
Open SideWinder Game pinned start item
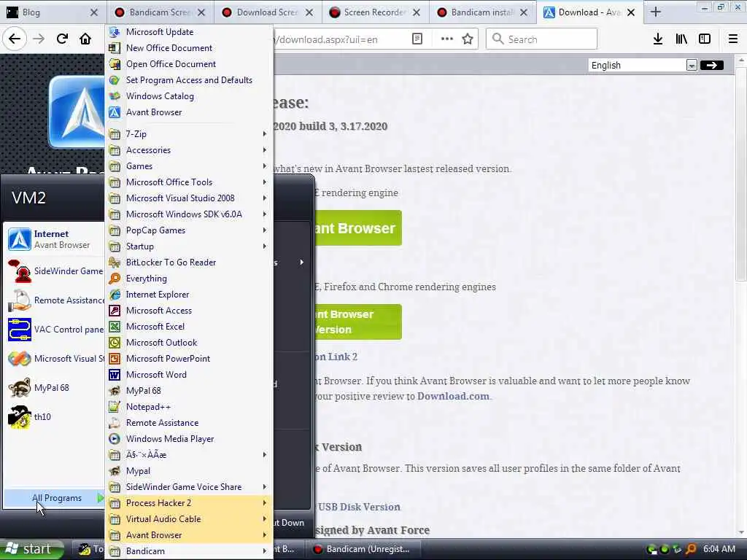pyautogui.click(x=54, y=271)
